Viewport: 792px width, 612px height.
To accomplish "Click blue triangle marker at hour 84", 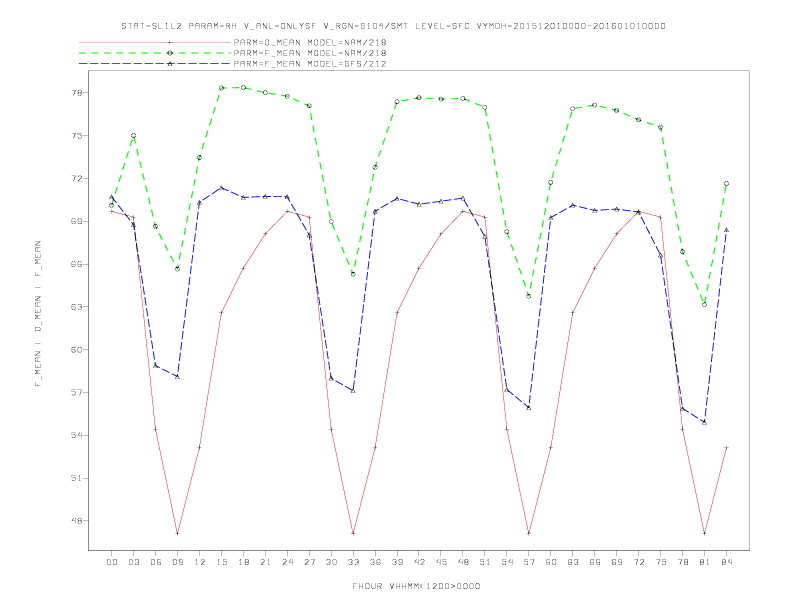I will coord(726,230).
